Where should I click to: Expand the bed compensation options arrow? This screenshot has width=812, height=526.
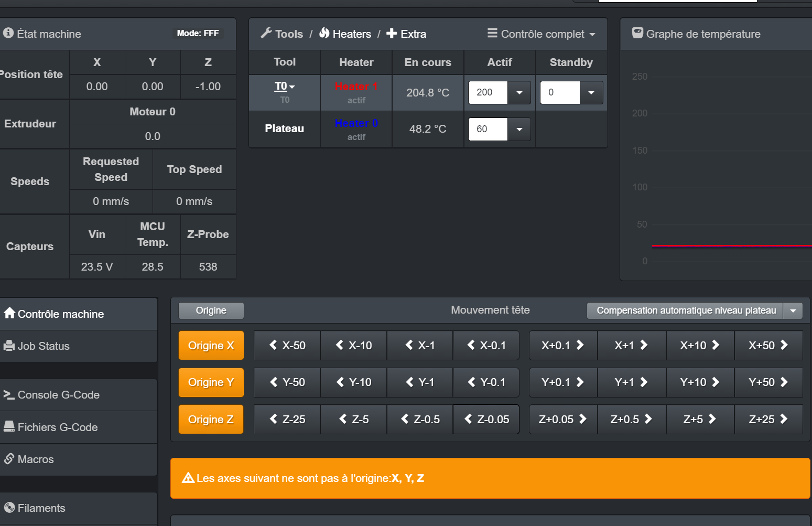[793, 310]
